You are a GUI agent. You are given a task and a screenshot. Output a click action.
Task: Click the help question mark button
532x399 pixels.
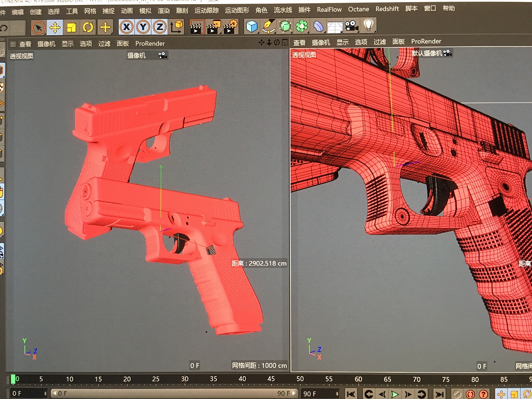483,394
